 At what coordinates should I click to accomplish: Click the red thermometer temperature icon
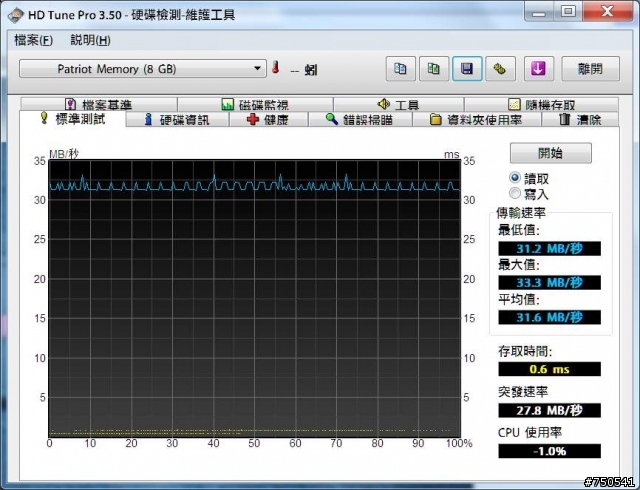coord(276,67)
